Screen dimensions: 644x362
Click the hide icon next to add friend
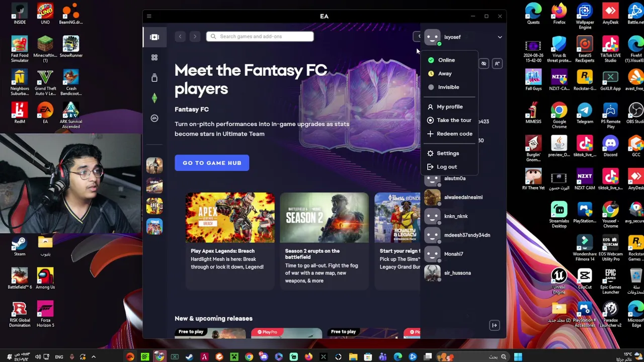coord(484,63)
